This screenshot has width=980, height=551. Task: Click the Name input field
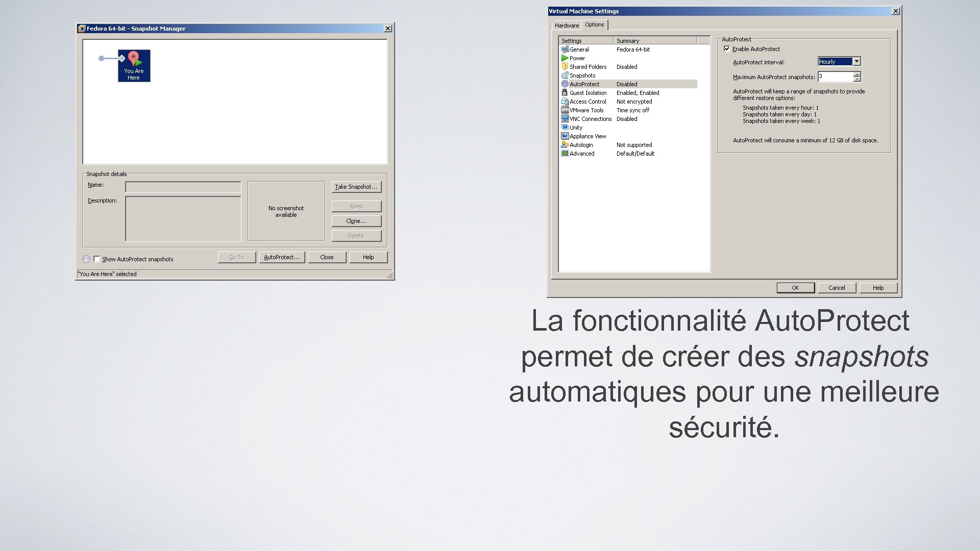183,187
